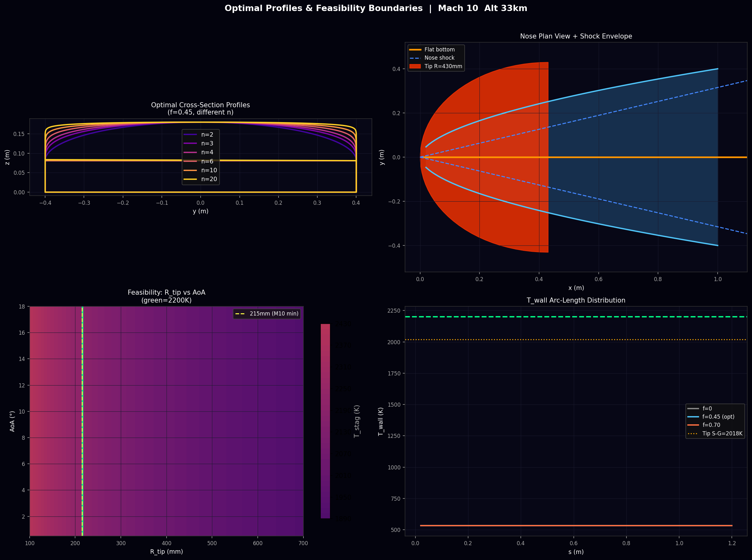752x560 pixels.
Task: Select the n=6 legend entry
Action: click(201, 161)
